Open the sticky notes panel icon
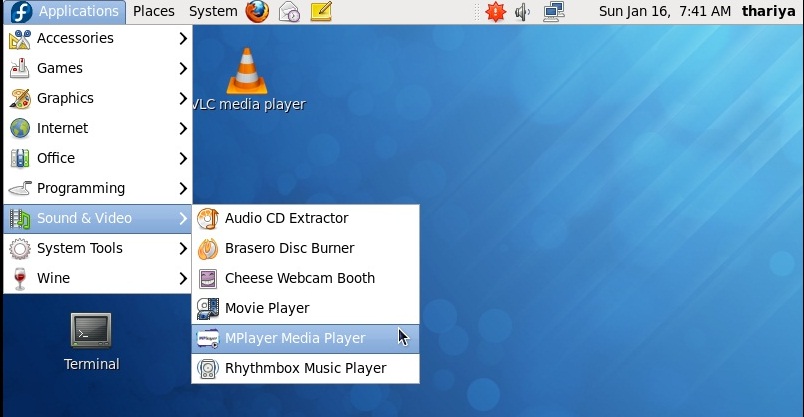804x417 pixels. pos(321,11)
